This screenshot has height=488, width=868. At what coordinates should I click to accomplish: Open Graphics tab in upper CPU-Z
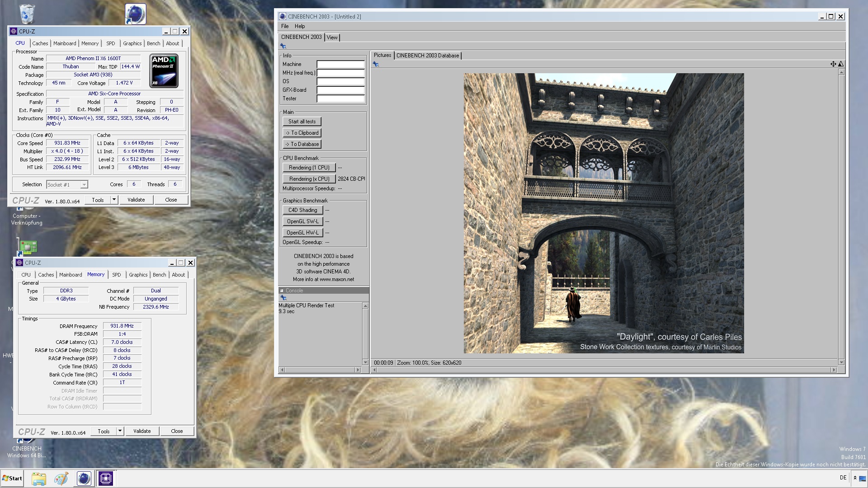click(132, 43)
